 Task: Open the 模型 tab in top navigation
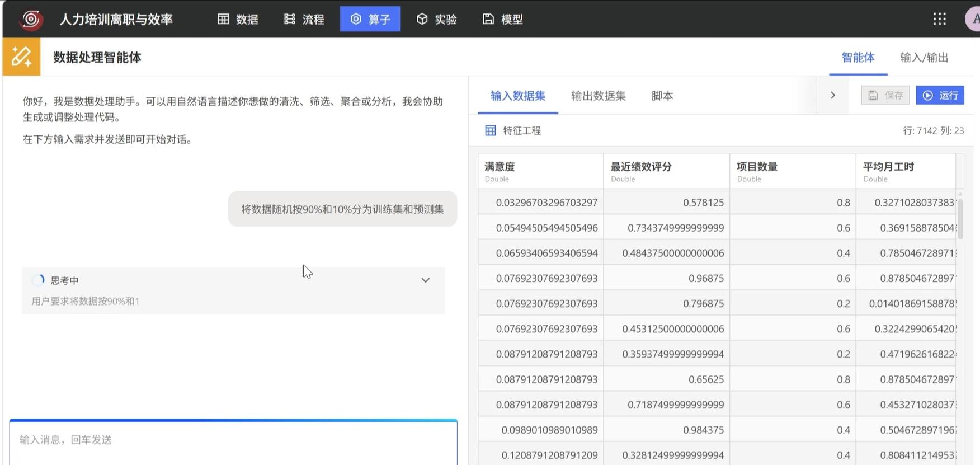click(502, 19)
